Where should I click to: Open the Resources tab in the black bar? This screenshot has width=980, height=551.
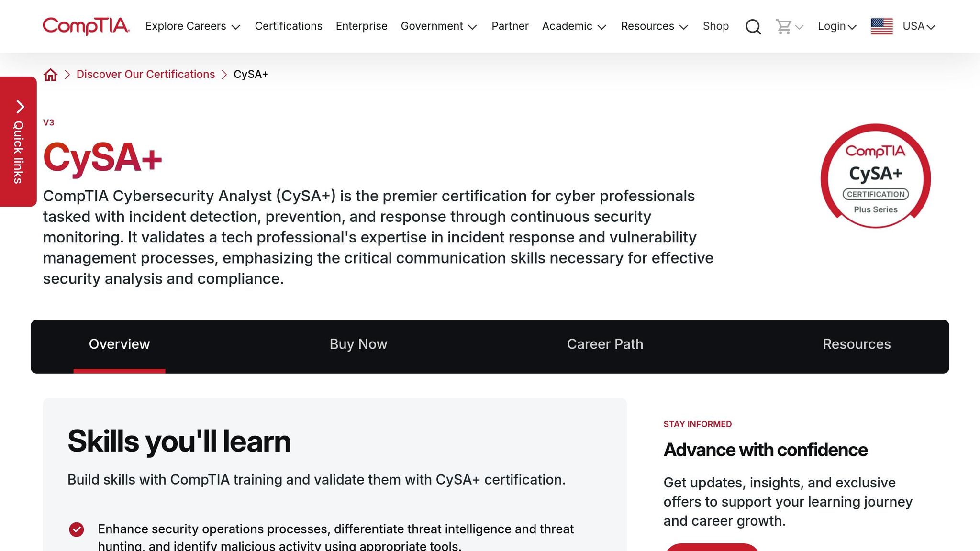click(x=856, y=344)
